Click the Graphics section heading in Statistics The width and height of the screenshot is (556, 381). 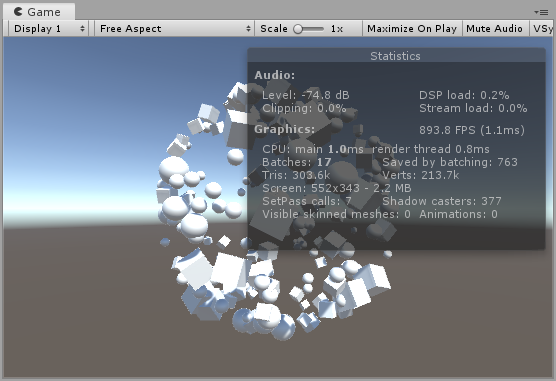pyautogui.click(x=284, y=129)
